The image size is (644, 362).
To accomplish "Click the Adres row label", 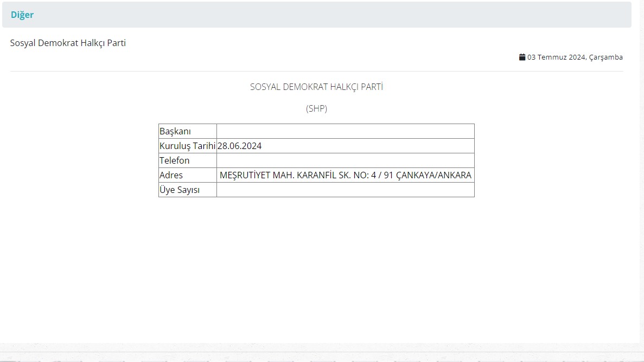I will click(171, 175).
